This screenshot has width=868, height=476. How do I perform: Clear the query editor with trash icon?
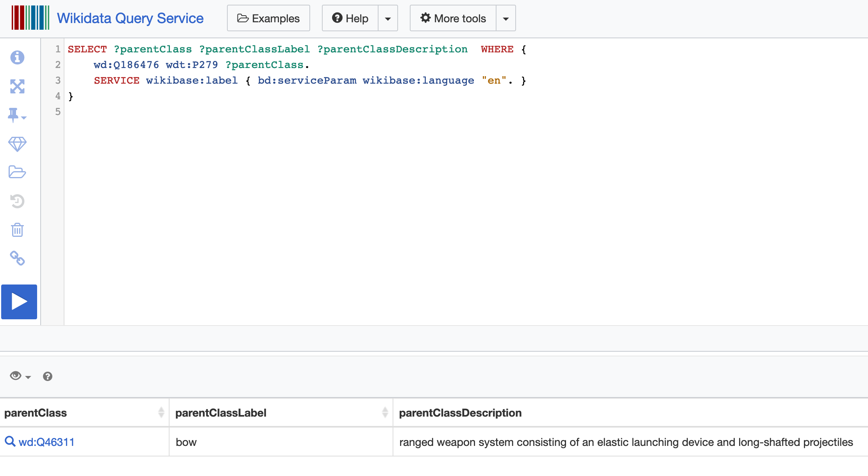17,230
